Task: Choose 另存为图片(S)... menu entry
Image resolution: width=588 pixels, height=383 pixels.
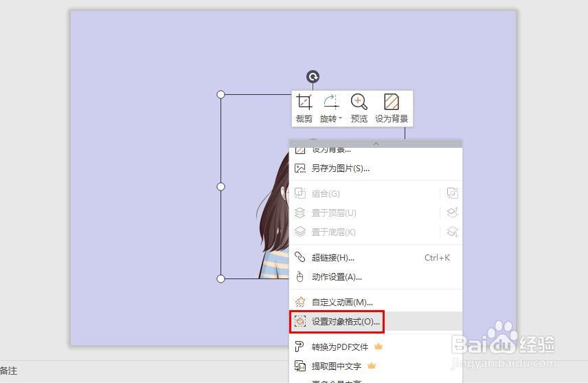Action: pos(376,168)
